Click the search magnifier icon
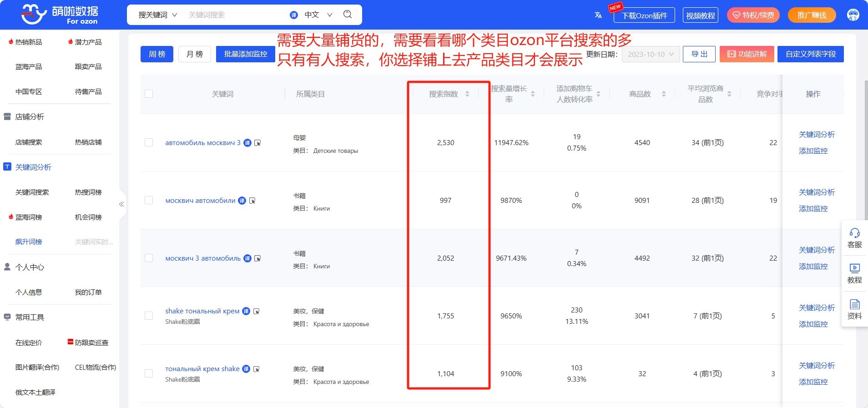This screenshot has width=868, height=408. (348, 15)
